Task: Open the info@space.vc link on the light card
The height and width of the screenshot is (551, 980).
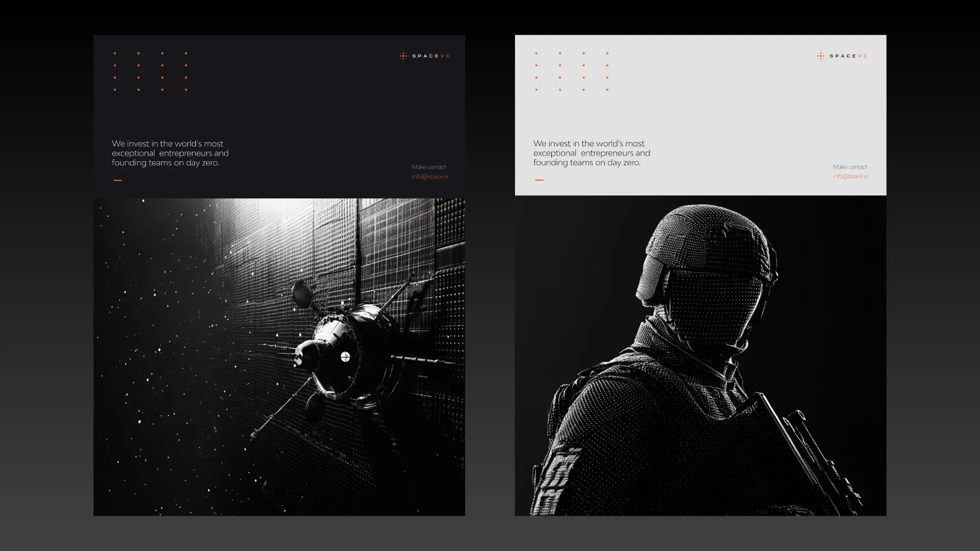Action: tap(851, 176)
